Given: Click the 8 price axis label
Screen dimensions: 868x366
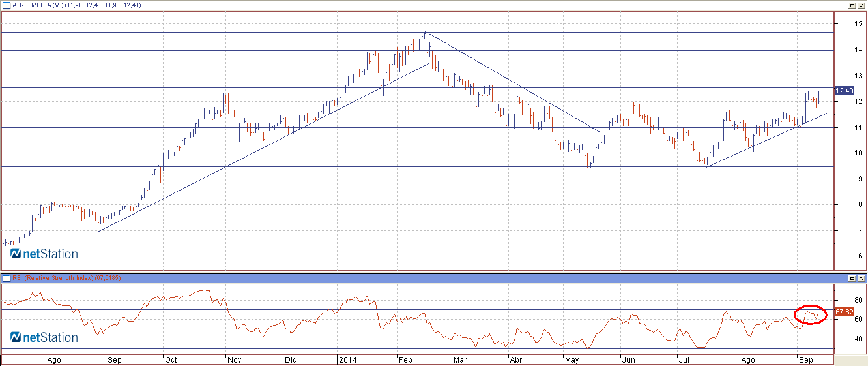Looking at the screenshot, I should [860, 205].
